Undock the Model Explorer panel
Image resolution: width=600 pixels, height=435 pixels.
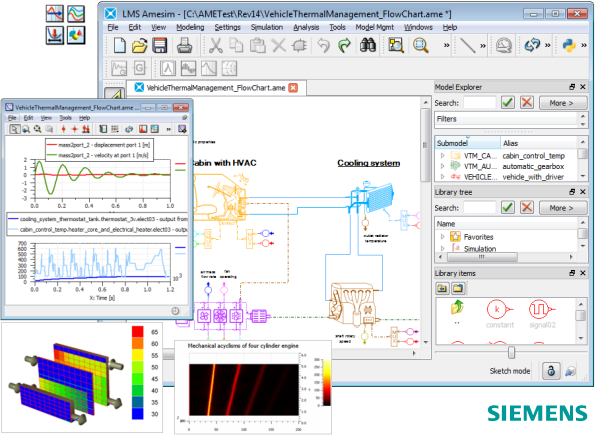pyautogui.click(x=572, y=87)
